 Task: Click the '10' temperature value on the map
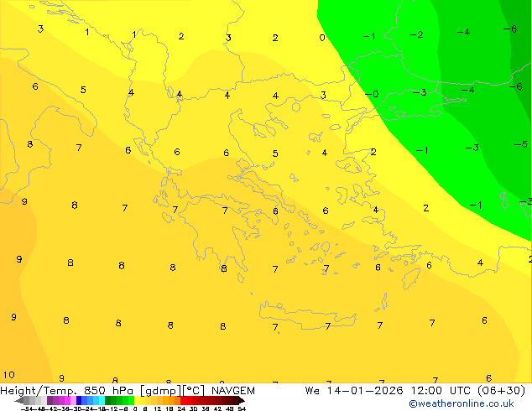tap(9, 375)
